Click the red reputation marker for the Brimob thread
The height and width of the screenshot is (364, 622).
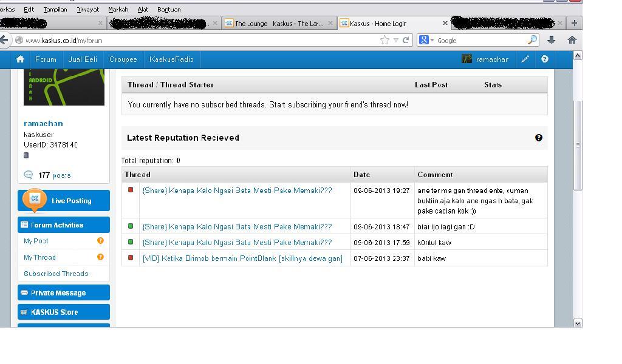131,257
